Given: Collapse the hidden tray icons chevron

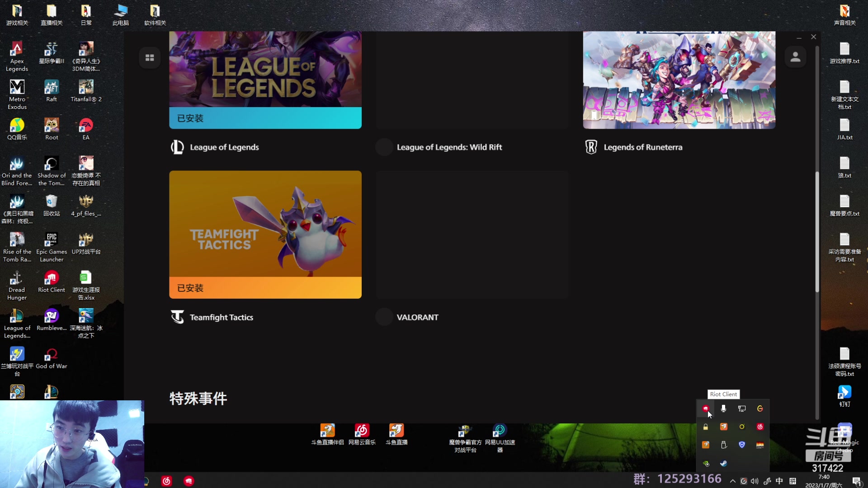Looking at the screenshot, I should [x=732, y=481].
